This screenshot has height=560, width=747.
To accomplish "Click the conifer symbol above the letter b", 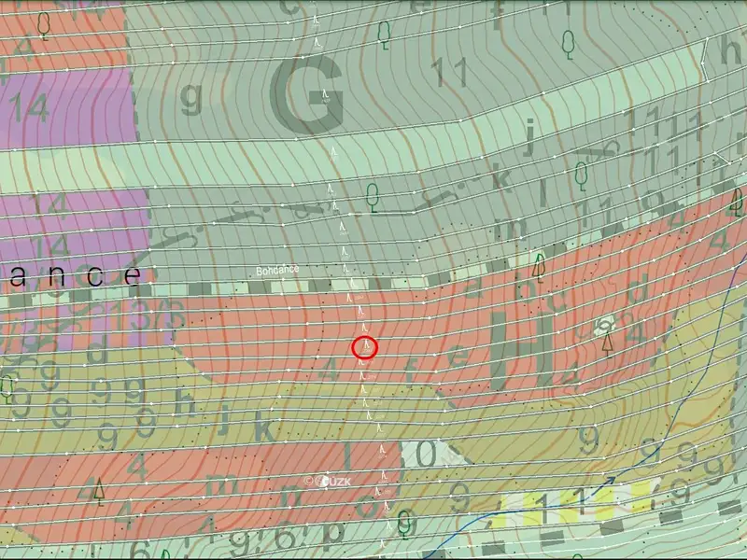I will [x=539, y=267].
